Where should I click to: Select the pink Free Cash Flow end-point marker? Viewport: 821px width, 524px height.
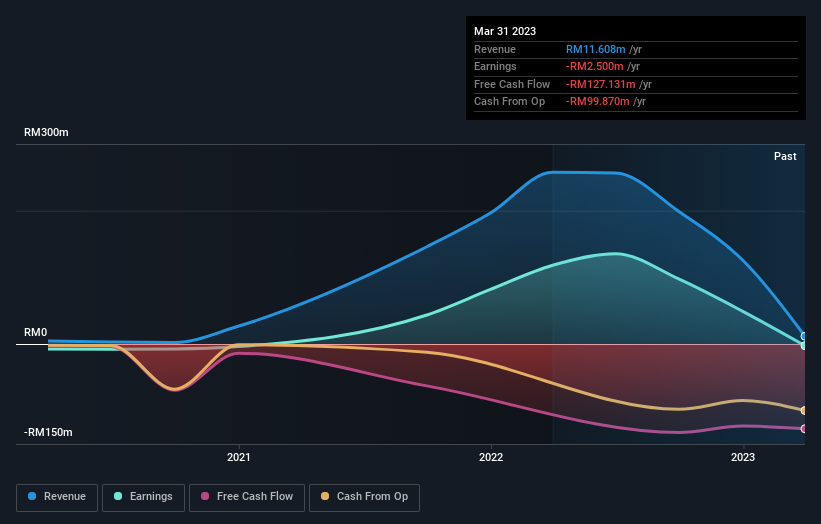[x=804, y=429]
